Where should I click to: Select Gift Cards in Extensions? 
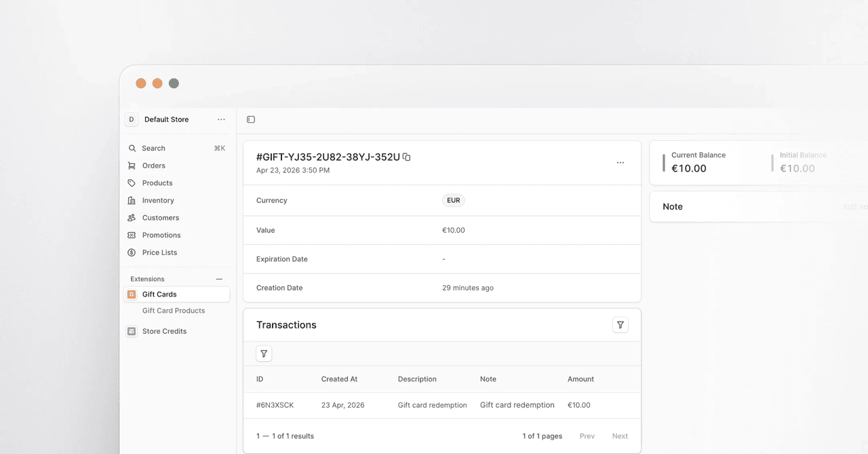[177, 295]
